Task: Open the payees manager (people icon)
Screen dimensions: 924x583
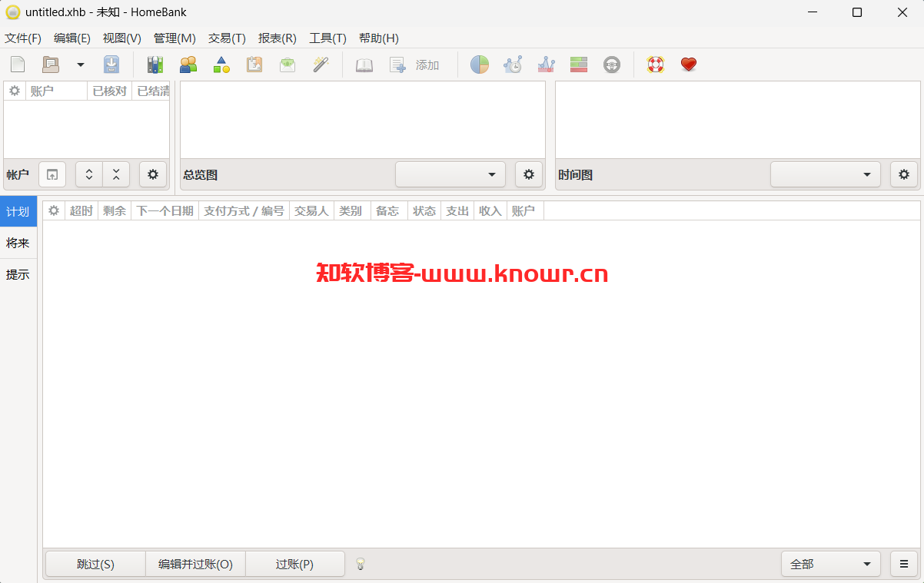Action: pyautogui.click(x=188, y=65)
